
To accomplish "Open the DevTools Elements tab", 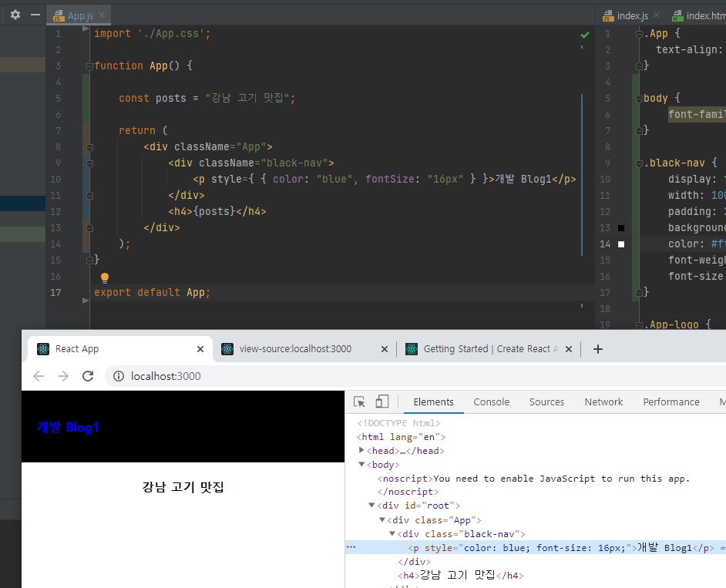I will point(433,402).
